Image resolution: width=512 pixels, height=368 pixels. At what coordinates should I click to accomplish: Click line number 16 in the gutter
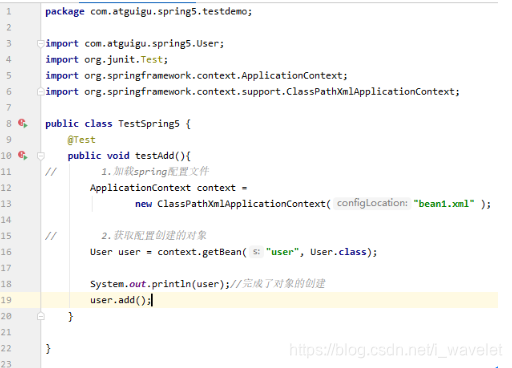(x=6, y=252)
